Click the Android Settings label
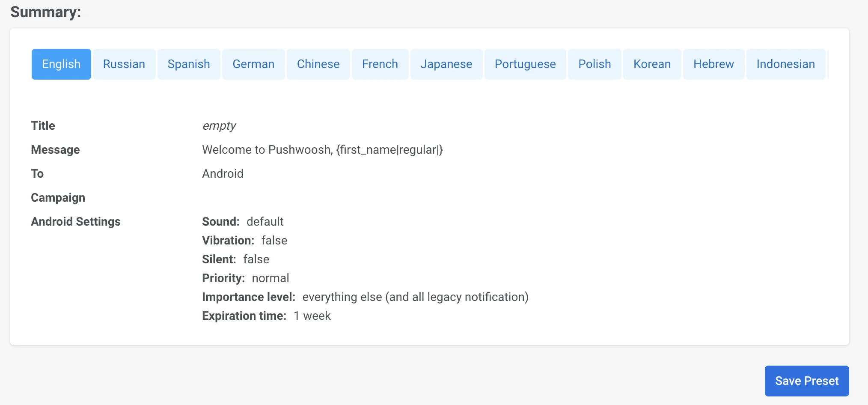The image size is (868, 405). point(76,222)
